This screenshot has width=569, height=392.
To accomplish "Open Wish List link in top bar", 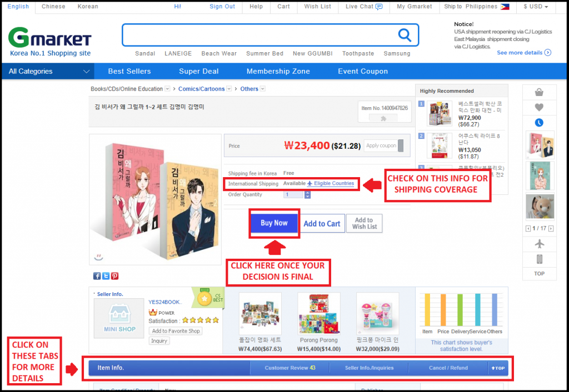I will [x=317, y=7].
